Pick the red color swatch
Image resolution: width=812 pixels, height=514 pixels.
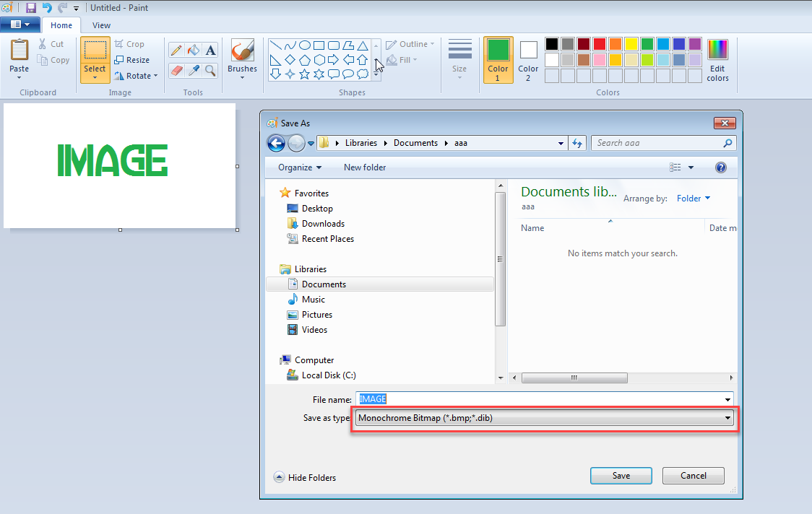600,44
